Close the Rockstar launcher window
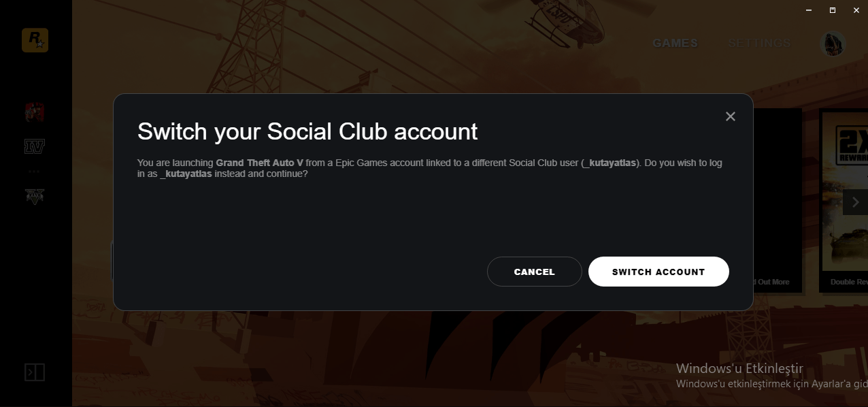 click(856, 10)
